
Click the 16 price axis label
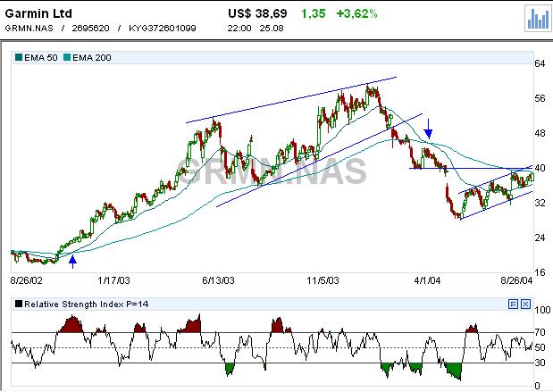(x=540, y=272)
